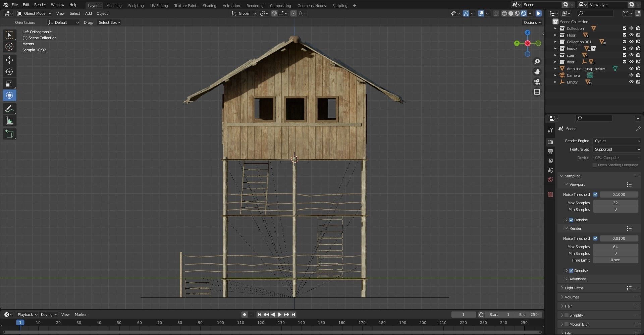Hide the Floor collection in viewport
Screen dimensions: 644x335
pos(631,35)
